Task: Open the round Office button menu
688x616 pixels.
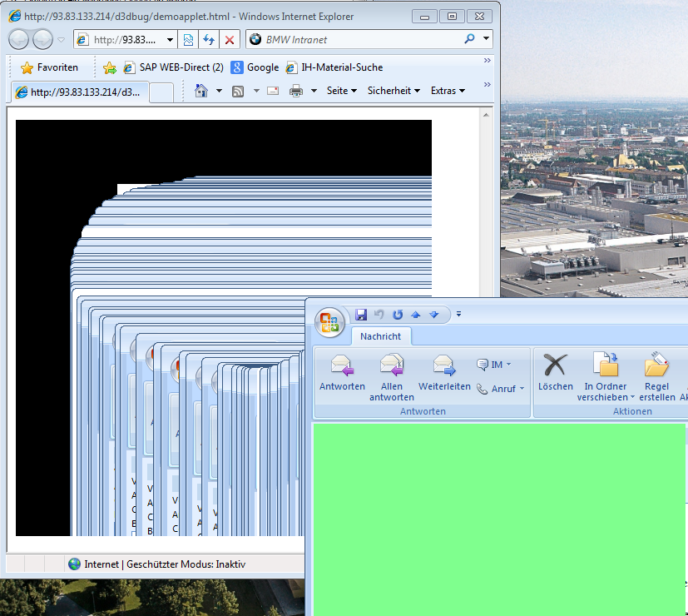Action: click(329, 322)
